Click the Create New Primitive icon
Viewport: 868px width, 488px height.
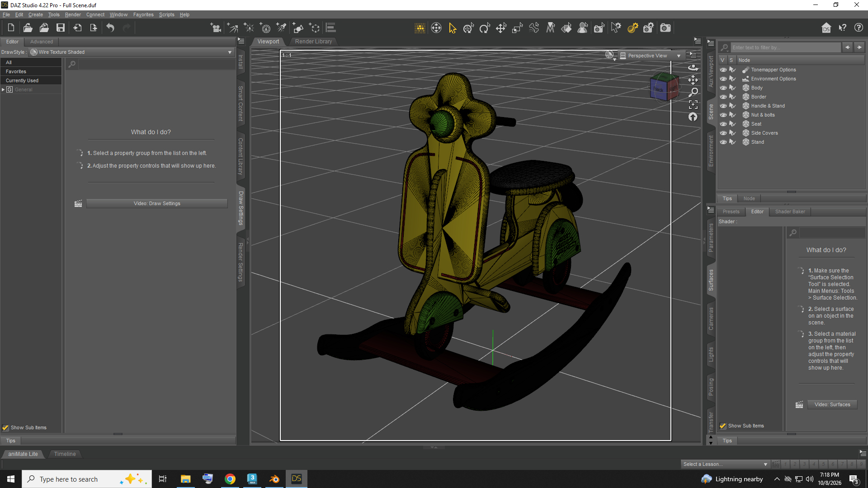coord(298,28)
